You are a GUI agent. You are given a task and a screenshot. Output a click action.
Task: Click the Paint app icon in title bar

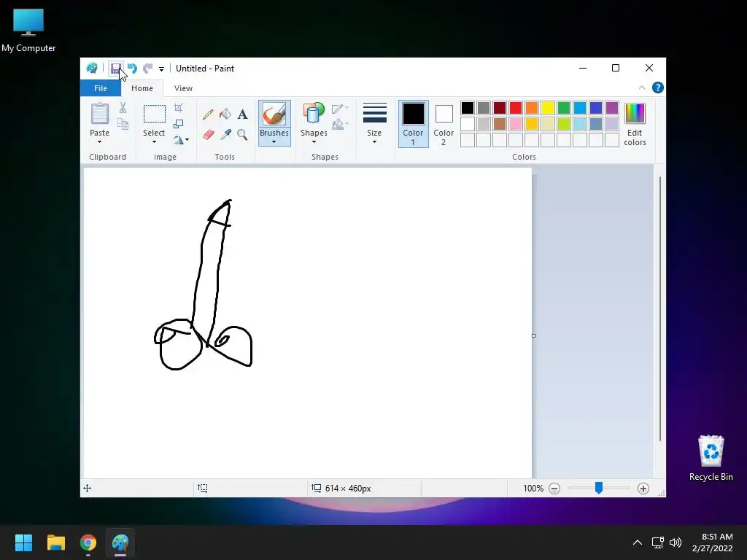point(92,69)
